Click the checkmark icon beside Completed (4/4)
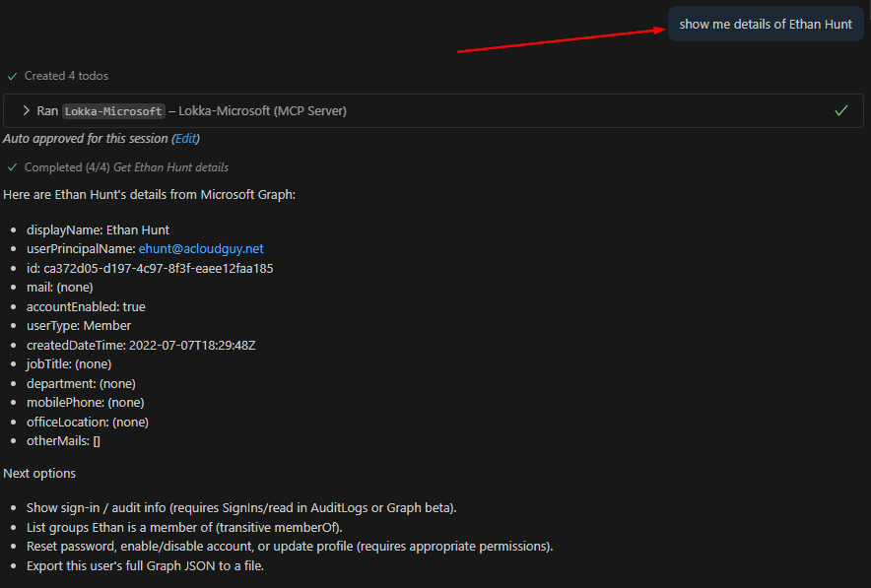Image resolution: width=871 pixels, height=588 pixels. click(13, 167)
